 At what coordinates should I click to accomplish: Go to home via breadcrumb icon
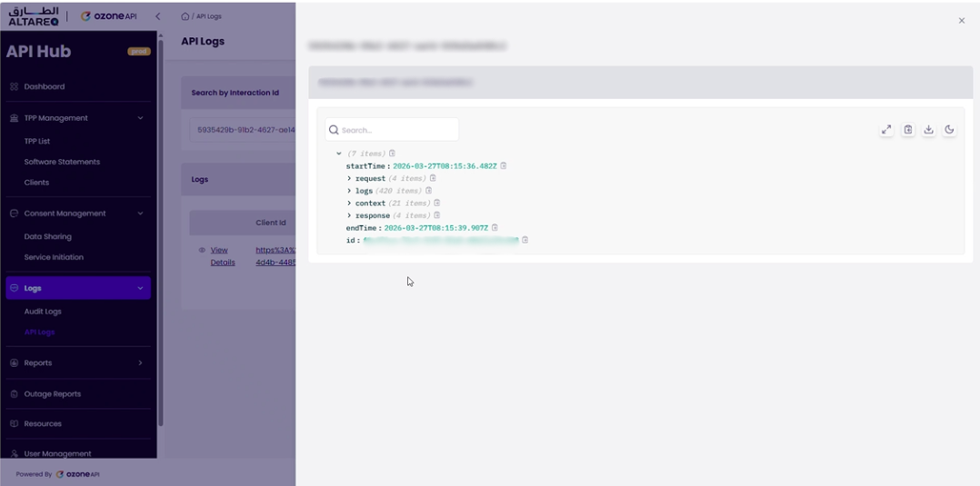[x=185, y=16]
